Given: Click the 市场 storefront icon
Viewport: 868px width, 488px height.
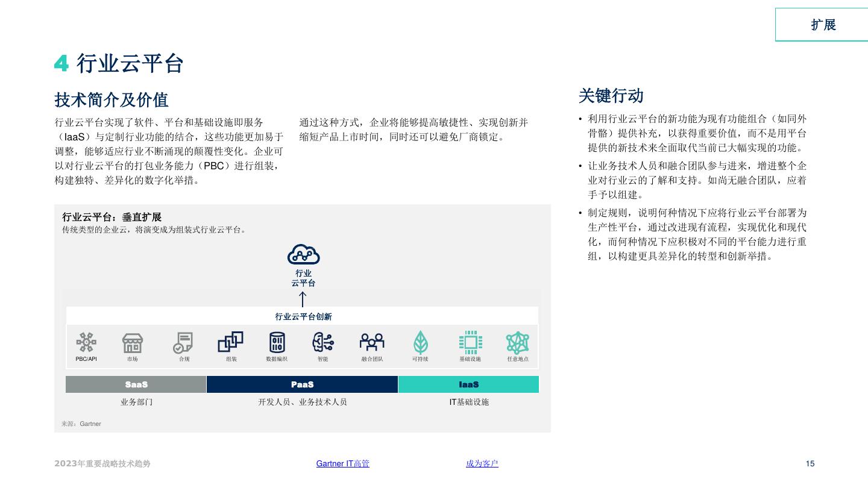Looking at the screenshot, I should [x=133, y=343].
